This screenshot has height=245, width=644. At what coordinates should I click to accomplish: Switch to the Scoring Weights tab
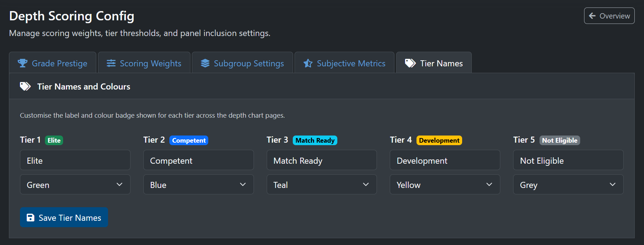[x=144, y=63]
